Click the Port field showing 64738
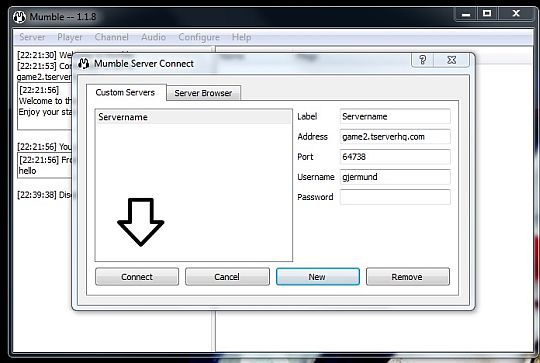540x363 pixels. coord(395,157)
